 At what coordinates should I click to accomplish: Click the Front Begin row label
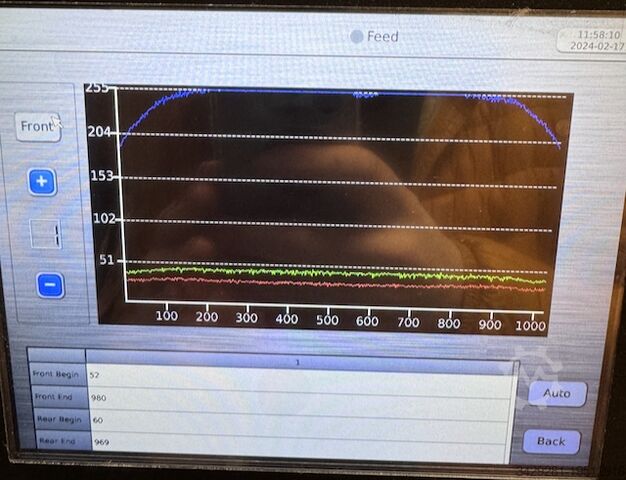(57, 374)
